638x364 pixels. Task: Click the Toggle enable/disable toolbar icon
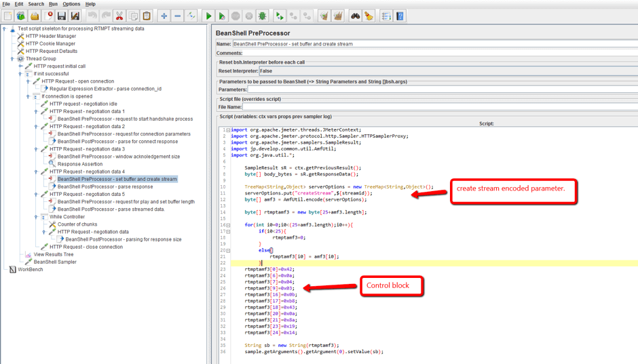191,16
